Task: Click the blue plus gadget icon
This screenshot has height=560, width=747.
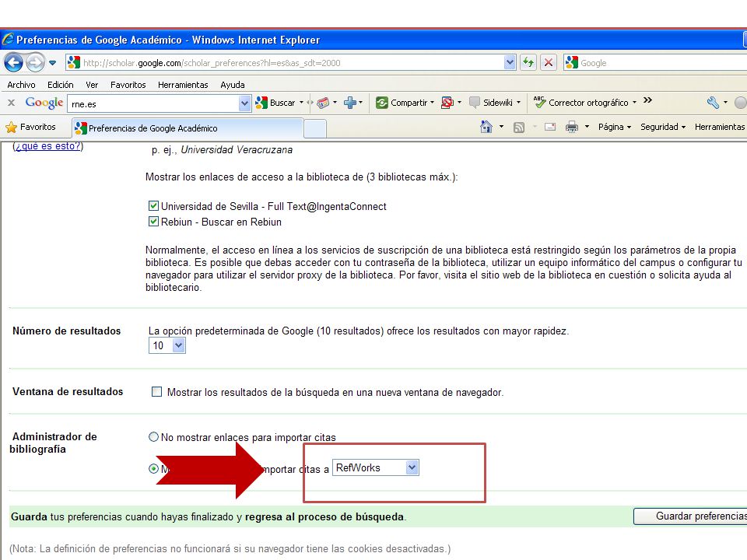Action: (x=350, y=103)
